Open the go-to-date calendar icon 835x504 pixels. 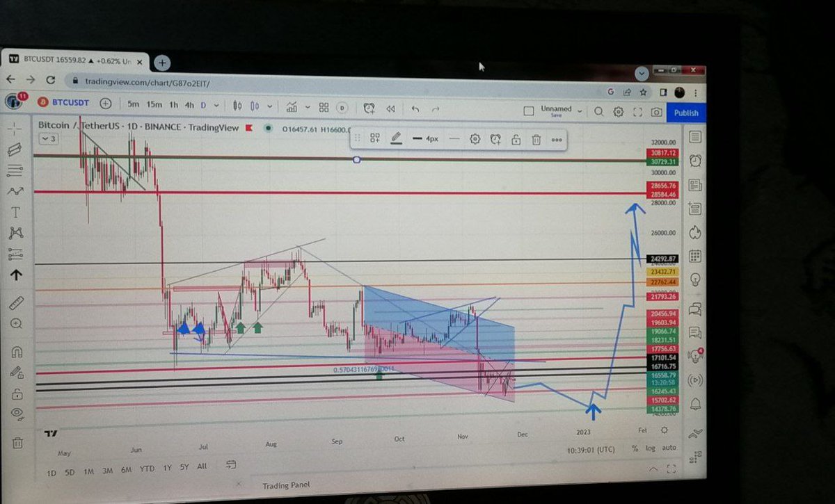pyautogui.click(x=231, y=464)
